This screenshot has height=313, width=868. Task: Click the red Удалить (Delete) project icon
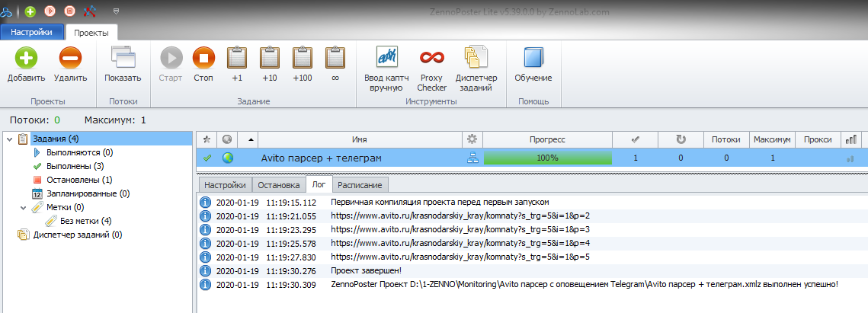click(x=70, y=58)
